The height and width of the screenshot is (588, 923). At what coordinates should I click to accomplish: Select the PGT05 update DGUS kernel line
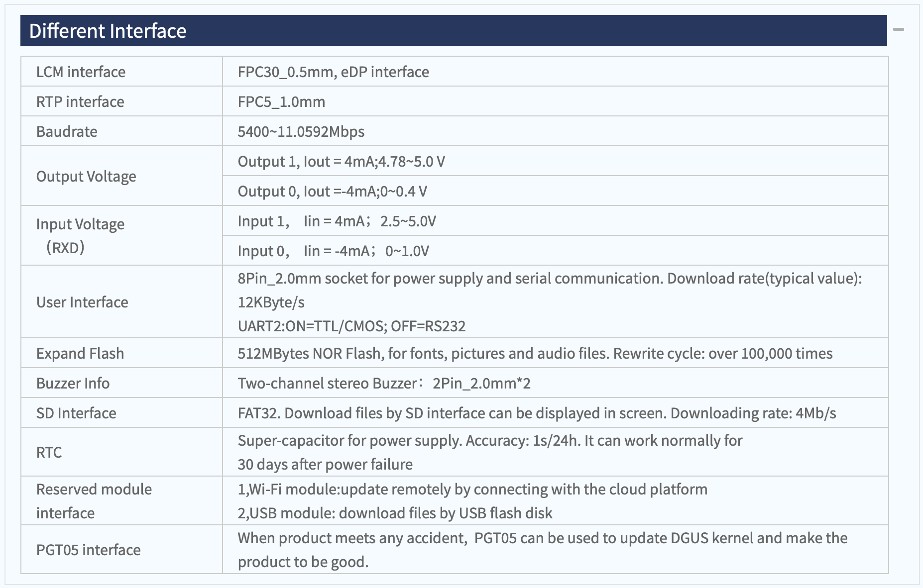pos(543,538)
